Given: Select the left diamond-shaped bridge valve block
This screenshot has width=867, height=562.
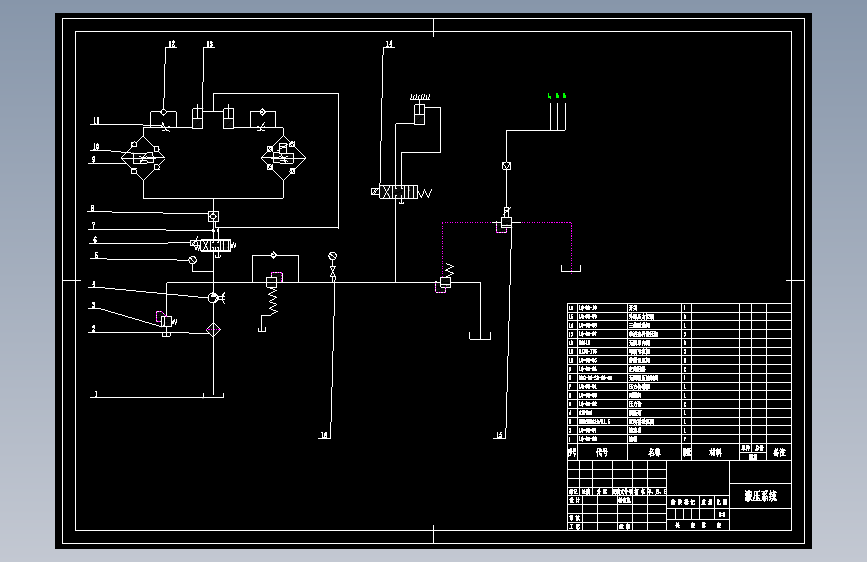Looking at the screenshot, I should click(143, 158).
